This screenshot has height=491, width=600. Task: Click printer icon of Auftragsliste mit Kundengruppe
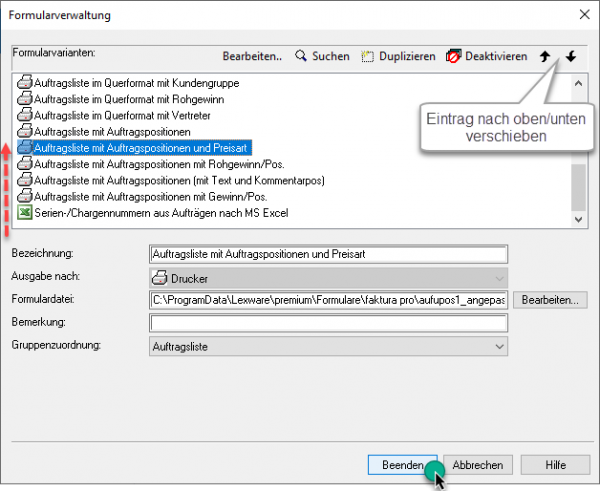point(25,83)
